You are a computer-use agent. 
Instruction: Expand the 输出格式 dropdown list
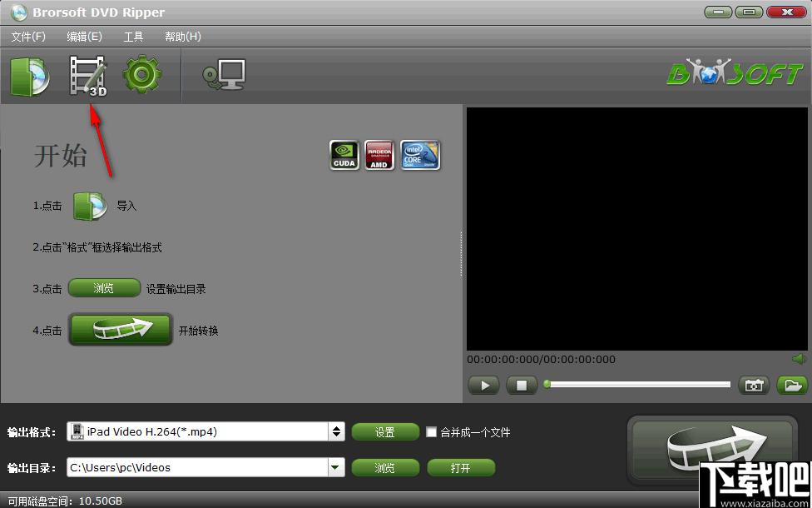tap(336, 432)
